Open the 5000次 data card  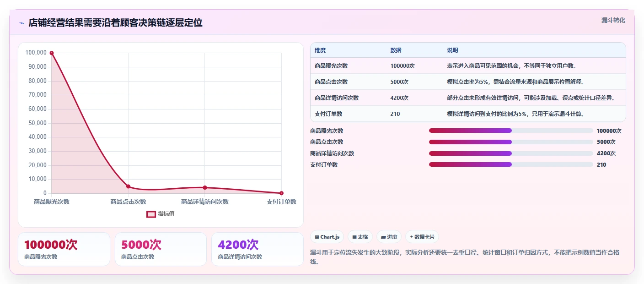[x=161, y=249]
